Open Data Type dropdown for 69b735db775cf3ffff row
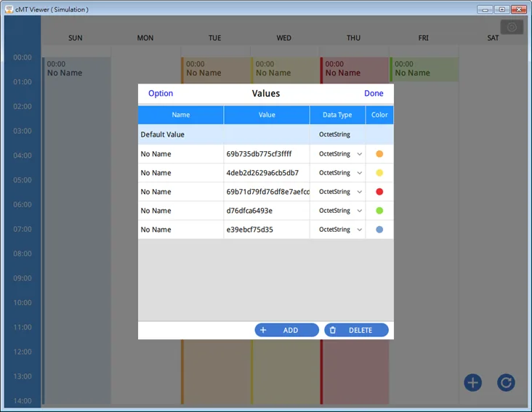Image resolution: width=532 pixels, height=412 pixels. coord(359,154)
